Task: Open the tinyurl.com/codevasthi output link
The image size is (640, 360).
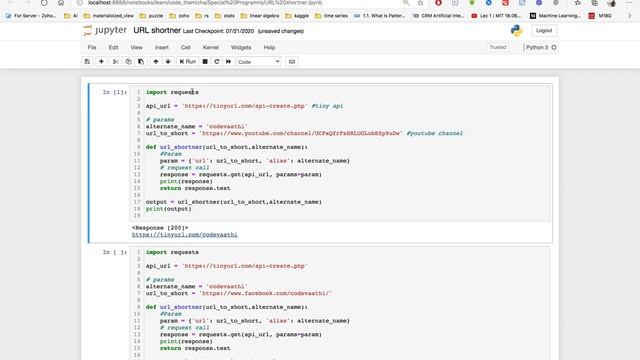Action: point(184,235)
